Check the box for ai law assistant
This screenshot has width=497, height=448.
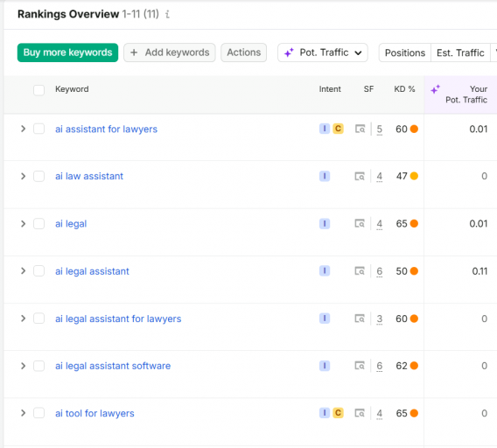tap(39, 176)
